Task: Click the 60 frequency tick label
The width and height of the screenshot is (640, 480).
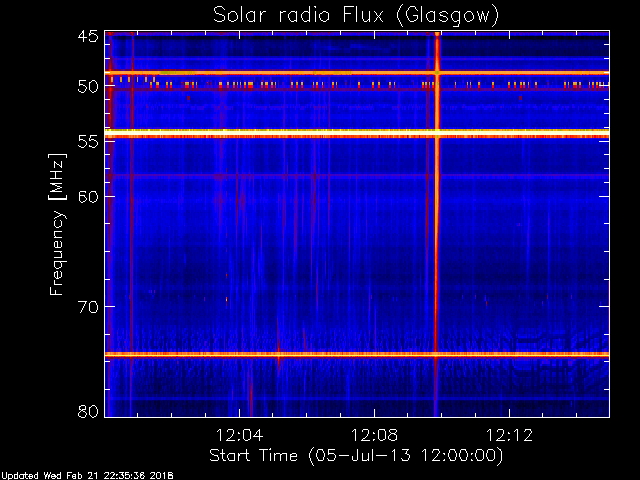Action: tap(88, 197)
